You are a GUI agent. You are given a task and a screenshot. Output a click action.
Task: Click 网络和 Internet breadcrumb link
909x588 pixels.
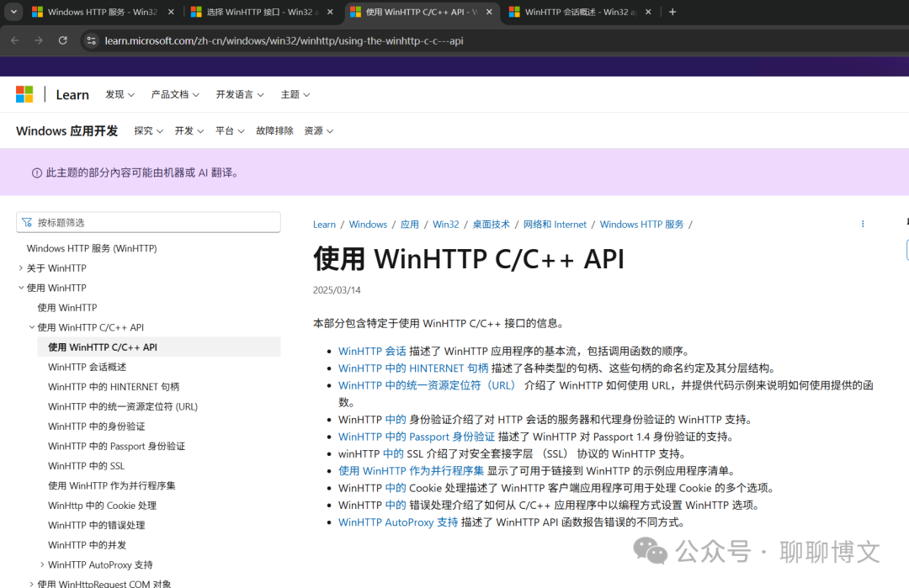(555, 225)
